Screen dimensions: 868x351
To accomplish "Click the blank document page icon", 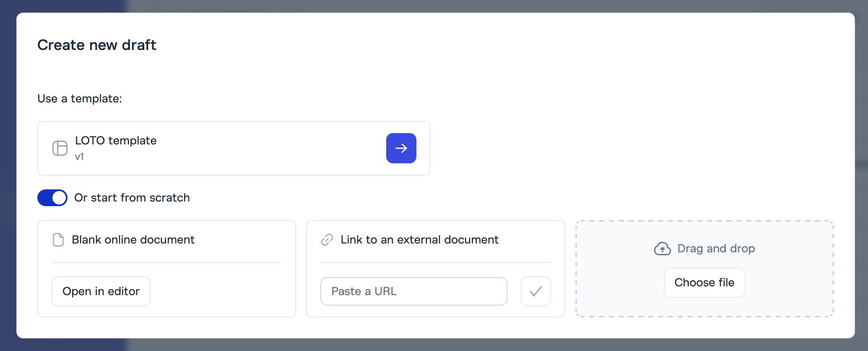I will pyautogui.click(x=58, y=240).
